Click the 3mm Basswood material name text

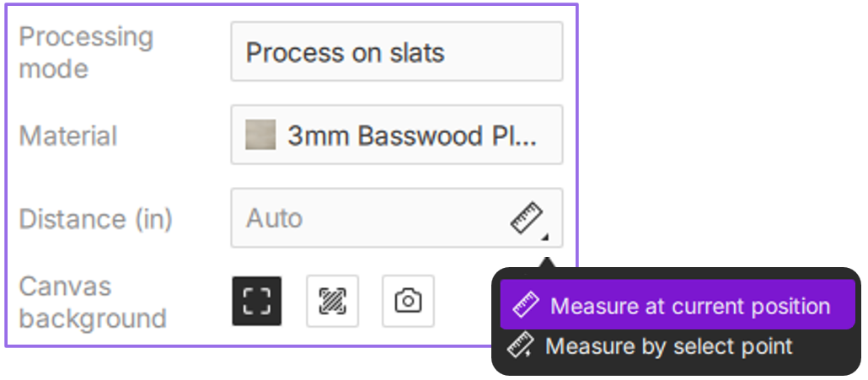tap(411, 136)
